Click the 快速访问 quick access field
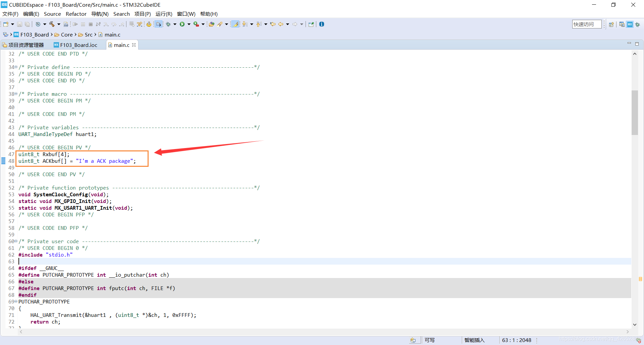The height and width of the screenshot is (345, 644). pos(587,24)
